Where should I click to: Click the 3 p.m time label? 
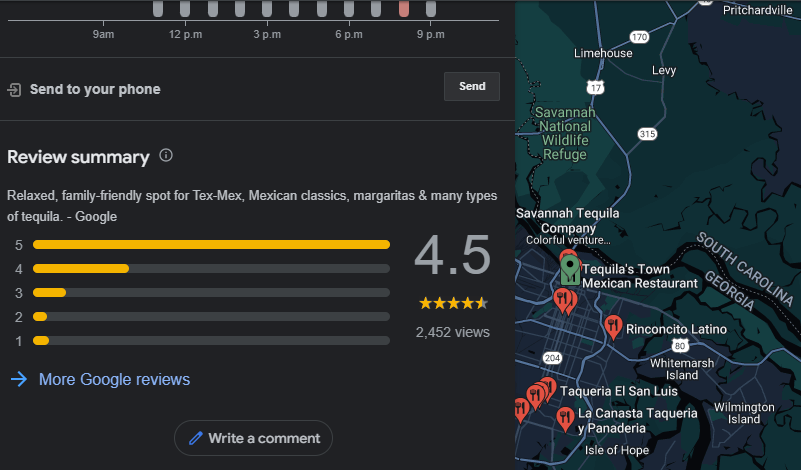pyautogui.click(x=267, y=34)
